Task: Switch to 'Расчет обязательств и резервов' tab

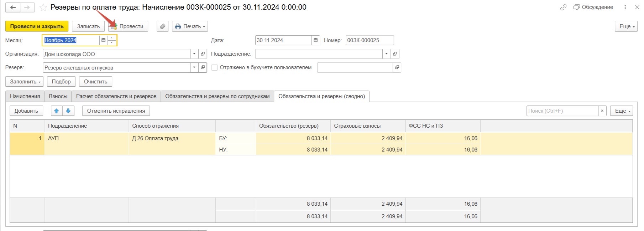Action: pos(116,96)
